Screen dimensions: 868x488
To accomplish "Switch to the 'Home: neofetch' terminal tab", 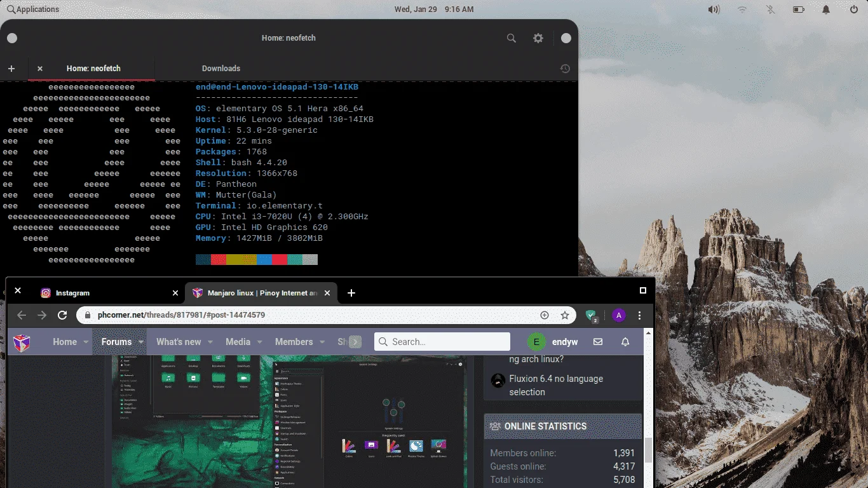I will (93, 69).
